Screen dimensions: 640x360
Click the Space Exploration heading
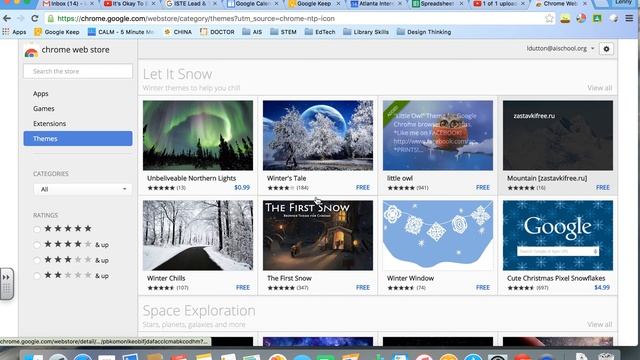pos(199,311)
